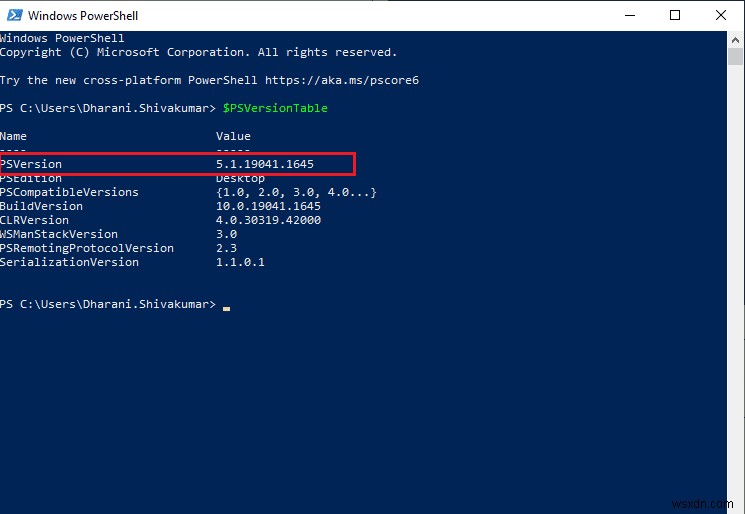
Task: Close the Windows PowerShell window
Action: [721, 15]
